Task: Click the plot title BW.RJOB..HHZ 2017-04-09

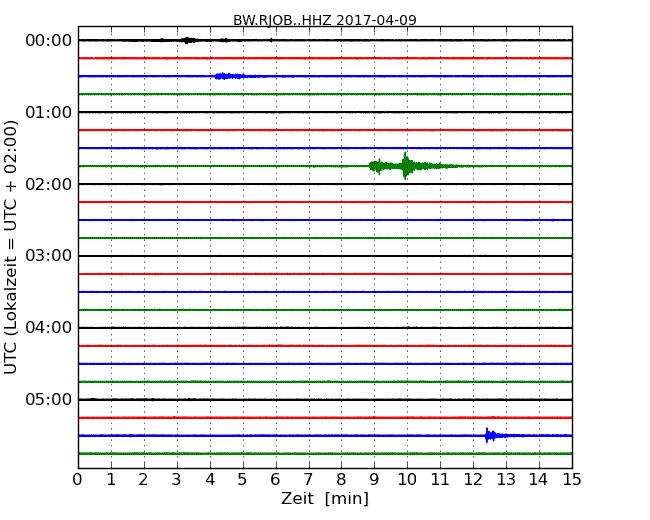Action: (x=325, y=20)
